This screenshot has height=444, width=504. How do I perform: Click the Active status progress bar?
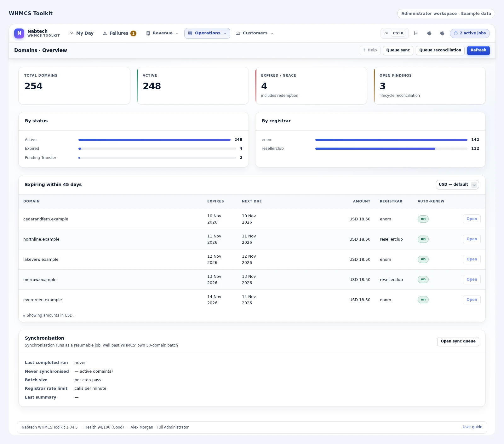(154, 140)
